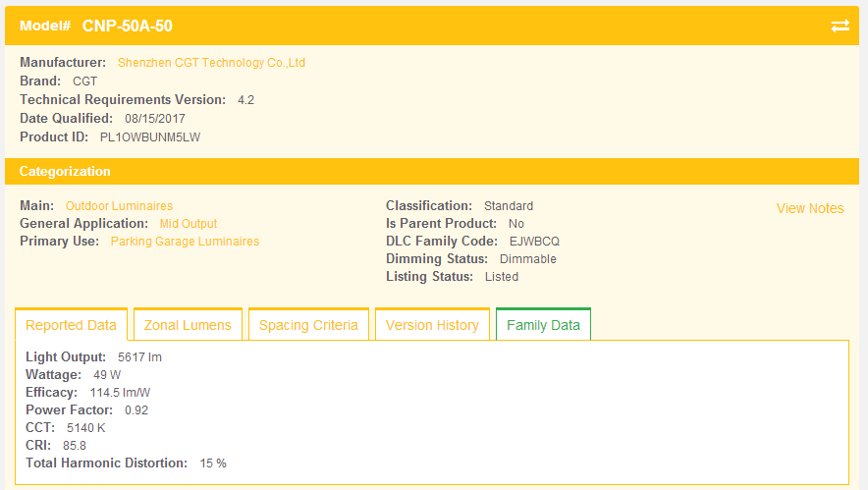Click Technical Requirements Version value 4.2

pos(245,100)
